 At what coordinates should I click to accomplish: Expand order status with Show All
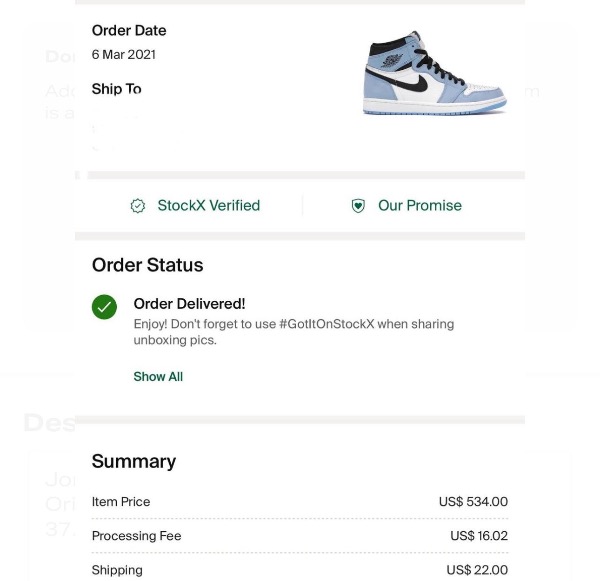click(158, 377)
